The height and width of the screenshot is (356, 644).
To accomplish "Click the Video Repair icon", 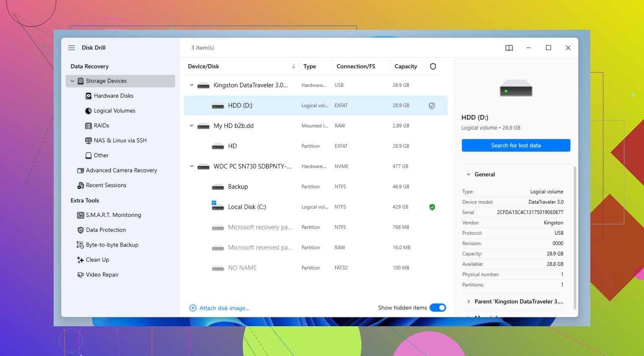I will 80,275.
